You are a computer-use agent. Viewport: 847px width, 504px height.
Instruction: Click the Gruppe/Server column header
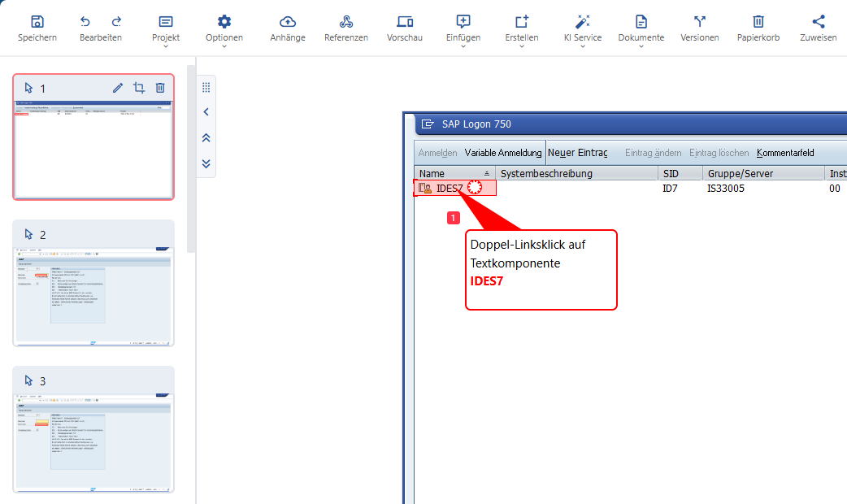763,173
